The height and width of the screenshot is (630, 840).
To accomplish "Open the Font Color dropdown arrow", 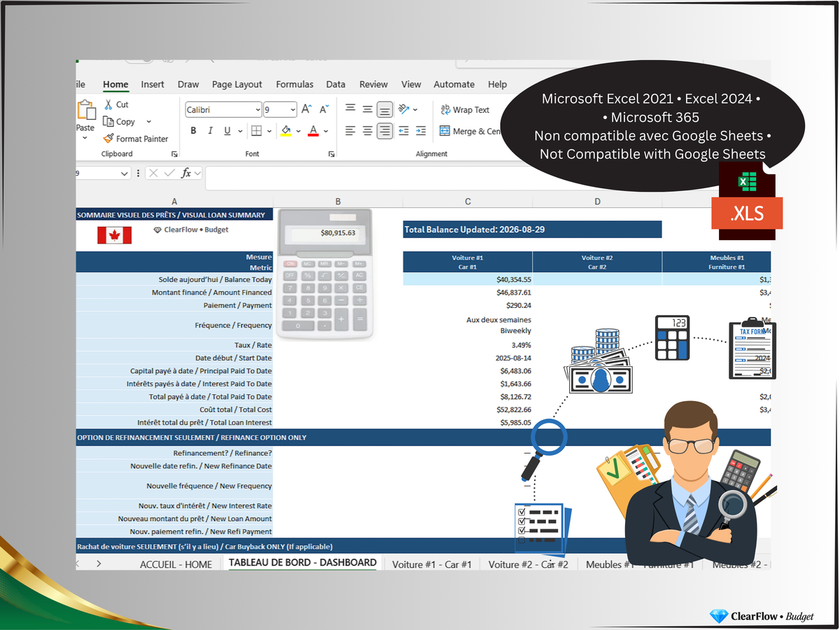I will (327, 131).
